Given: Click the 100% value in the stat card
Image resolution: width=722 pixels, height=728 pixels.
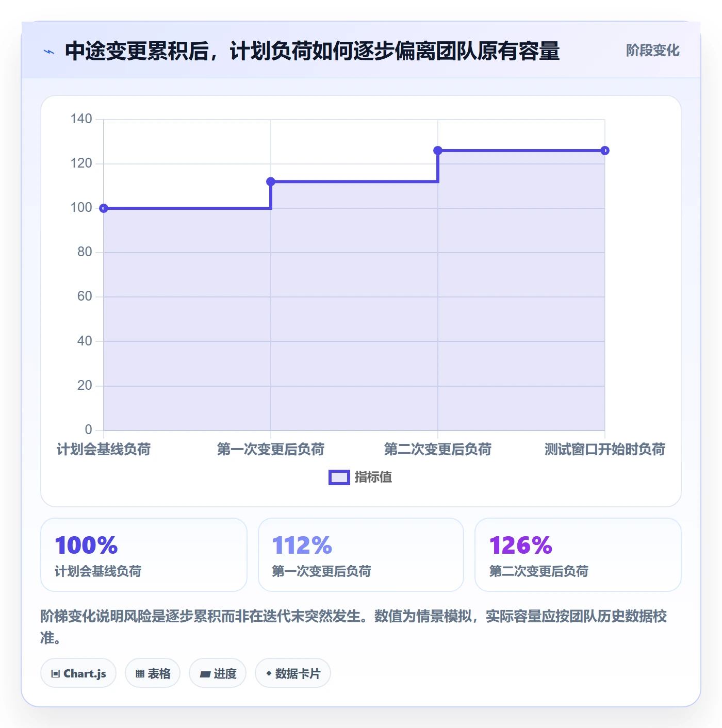Looking at the screenshot, I should [87, 545].
